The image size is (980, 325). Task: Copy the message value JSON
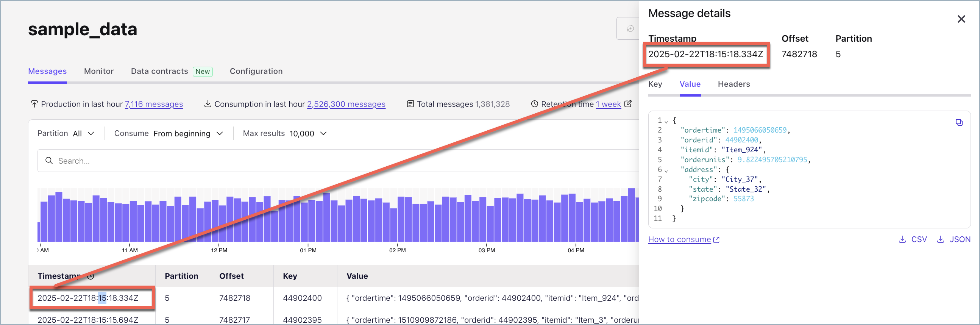tap(959, 122)
